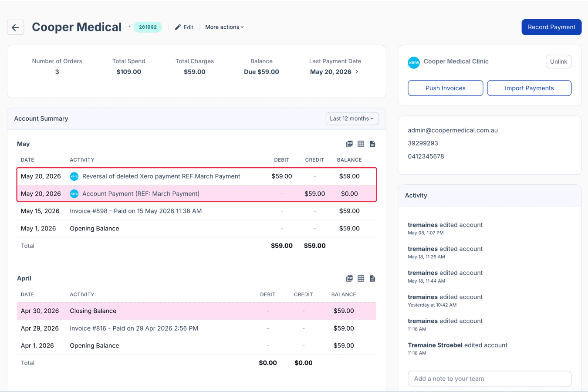Click Xero icon on Reversal payment row
The height and width of the screenshot is (392, 588).
pyautogui.click(x=74, y=176)
